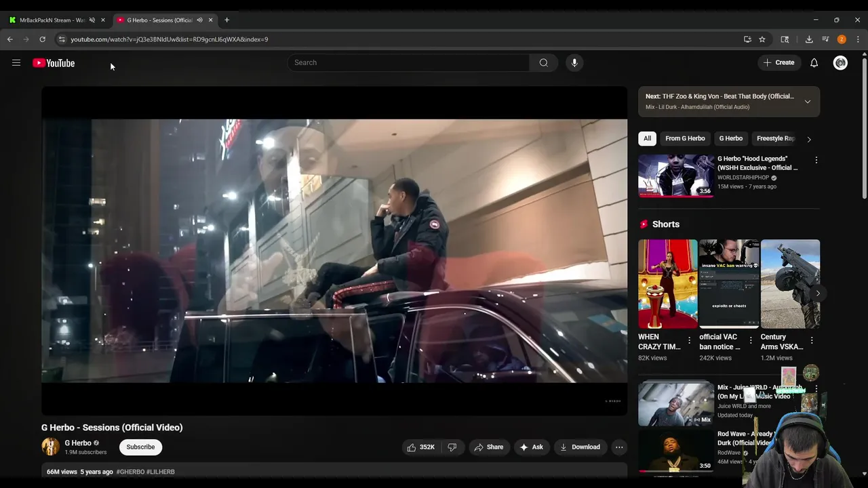
Task: Open the YouTube guide hamburger menu
Action: click(16, 63)
